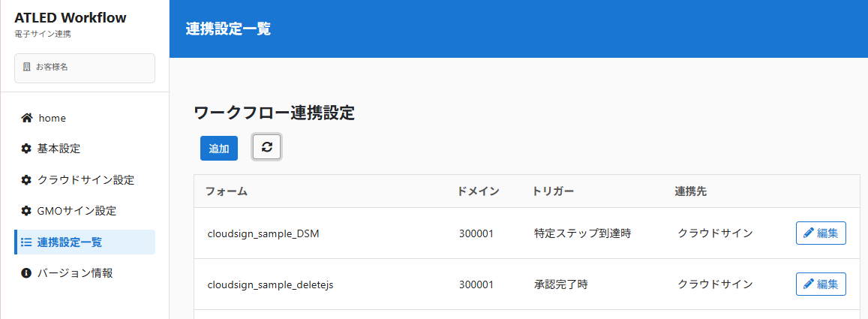
Task: Click the cloudsign_sample_deletejs form name
Action: (270, 284)
